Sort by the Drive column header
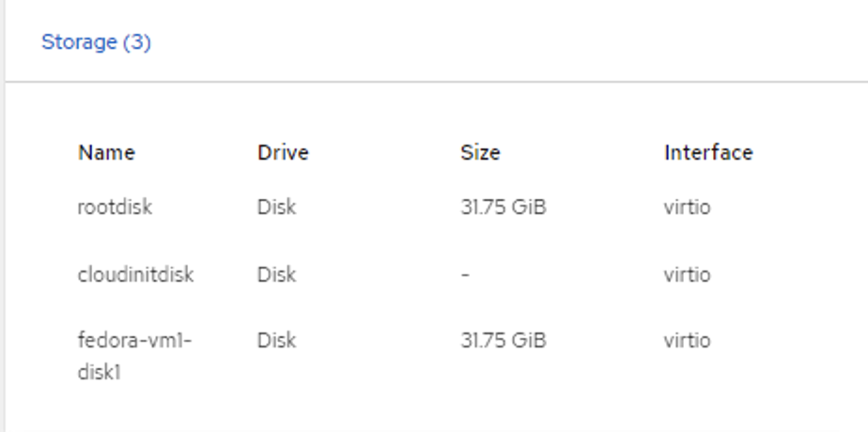This screenshot has height=432, width=868. (x=283, y=152)
